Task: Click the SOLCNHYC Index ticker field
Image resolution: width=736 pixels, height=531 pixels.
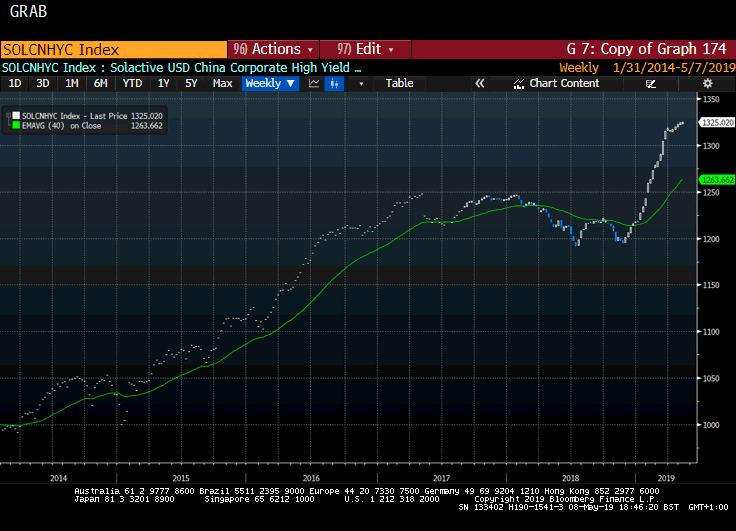Action: [113, 49]
